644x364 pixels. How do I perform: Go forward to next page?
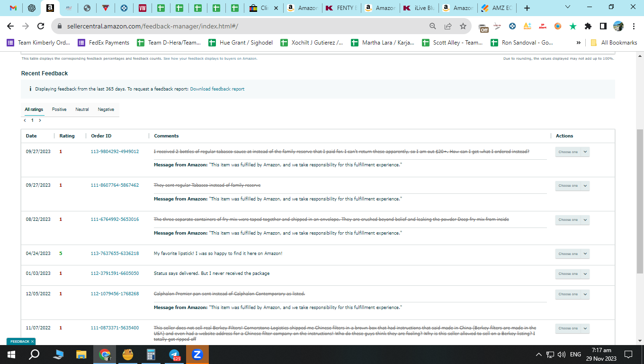[x=26, y=26]
